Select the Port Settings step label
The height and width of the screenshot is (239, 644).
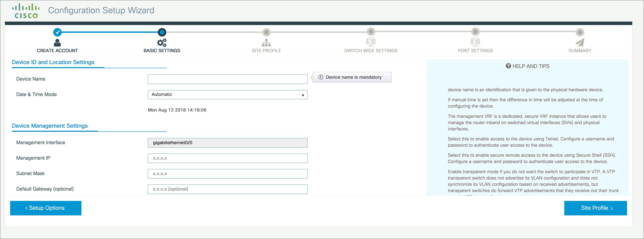pyautogui.click(x=475, y=51)
